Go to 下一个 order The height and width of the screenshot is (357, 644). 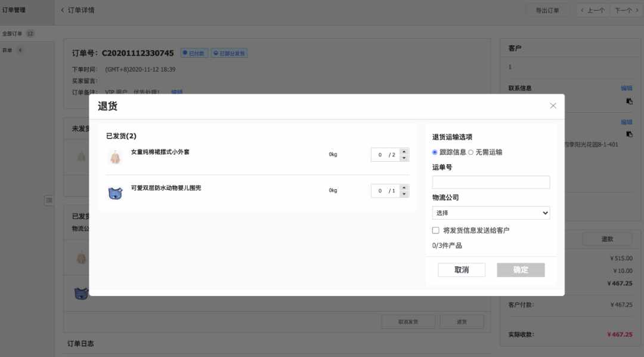coord(626,10)
